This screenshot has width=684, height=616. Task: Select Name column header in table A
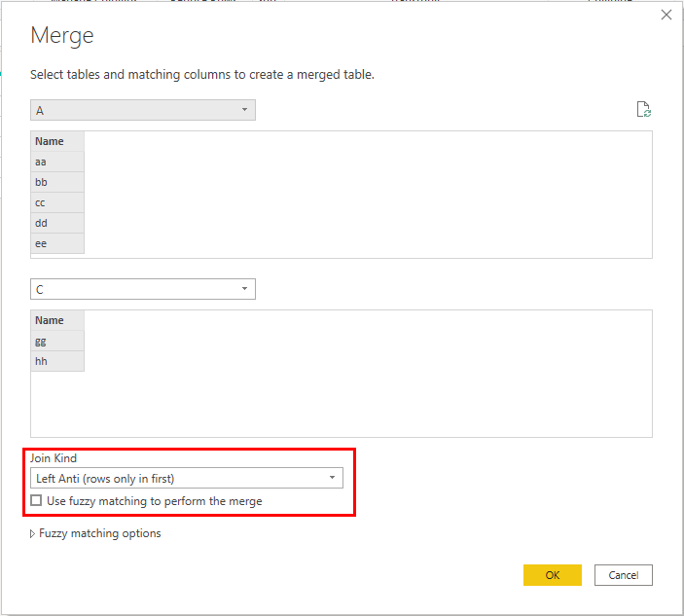(x=57, y=141)
